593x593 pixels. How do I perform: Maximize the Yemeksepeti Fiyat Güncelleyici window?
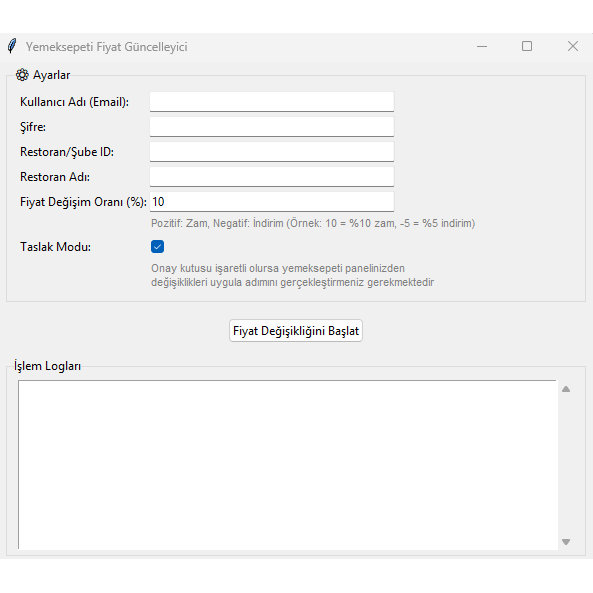tap(527, 46)
